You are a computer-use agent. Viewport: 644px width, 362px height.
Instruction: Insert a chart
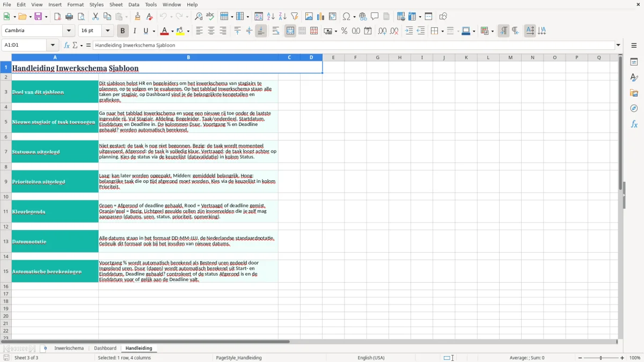[x=321, y=17]
